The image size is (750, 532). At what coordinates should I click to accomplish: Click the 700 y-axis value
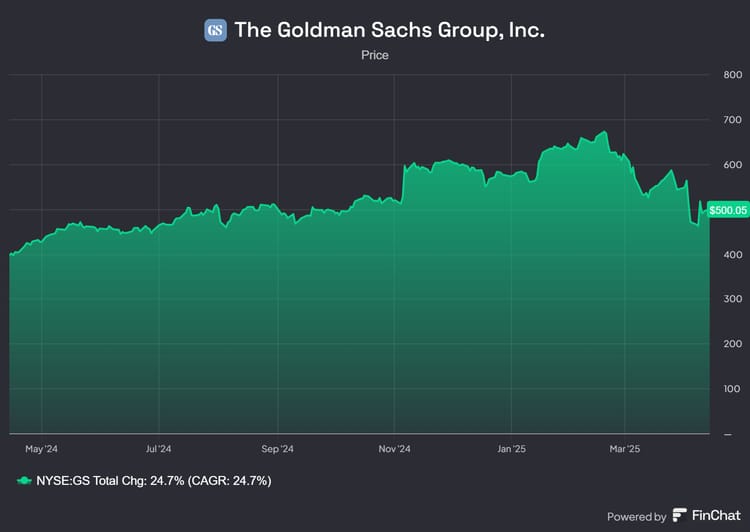coord(731,120)
